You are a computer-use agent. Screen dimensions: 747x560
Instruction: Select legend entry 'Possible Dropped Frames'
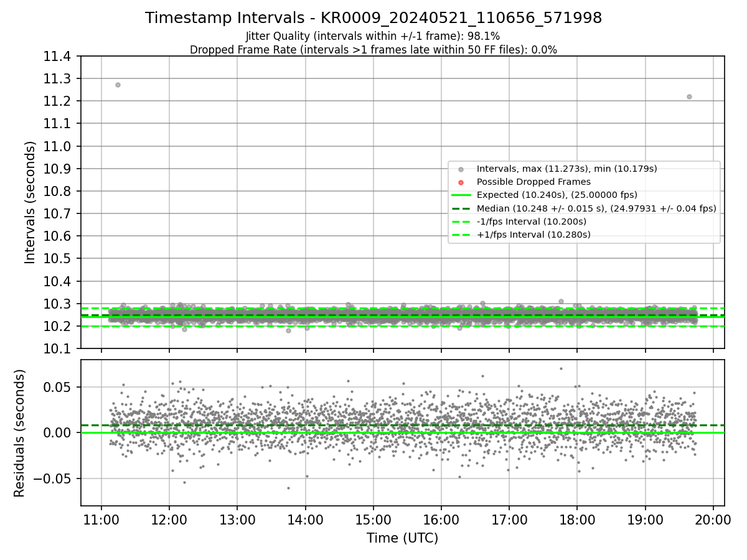533,182
